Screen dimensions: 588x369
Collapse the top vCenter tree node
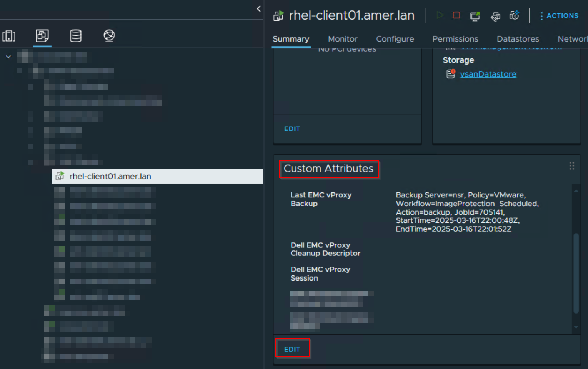8,56
